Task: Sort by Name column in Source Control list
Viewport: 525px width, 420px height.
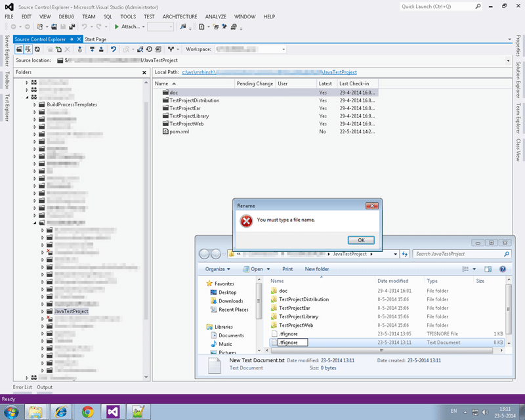Action: (x=194, y=84)
